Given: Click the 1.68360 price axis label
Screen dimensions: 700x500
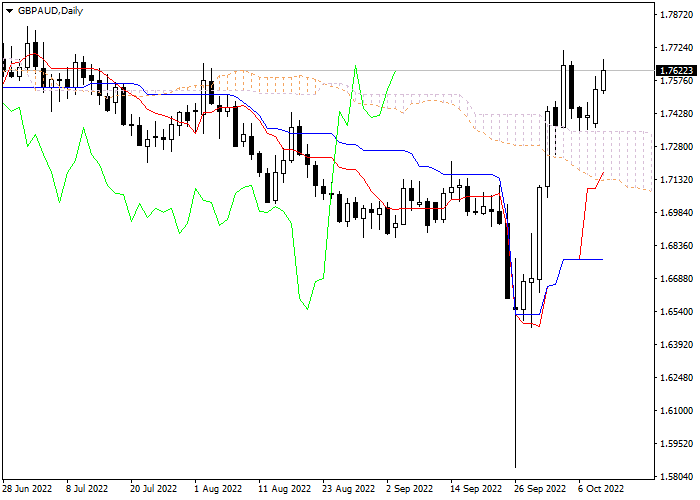Looking at the screenshot, I should coord(677,246).
